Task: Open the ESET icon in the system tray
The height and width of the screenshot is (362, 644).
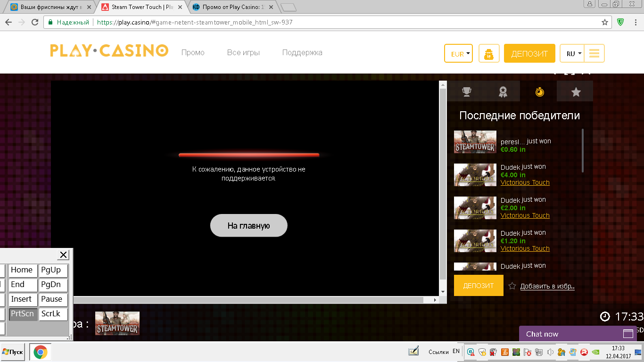Action: [471, 352]
